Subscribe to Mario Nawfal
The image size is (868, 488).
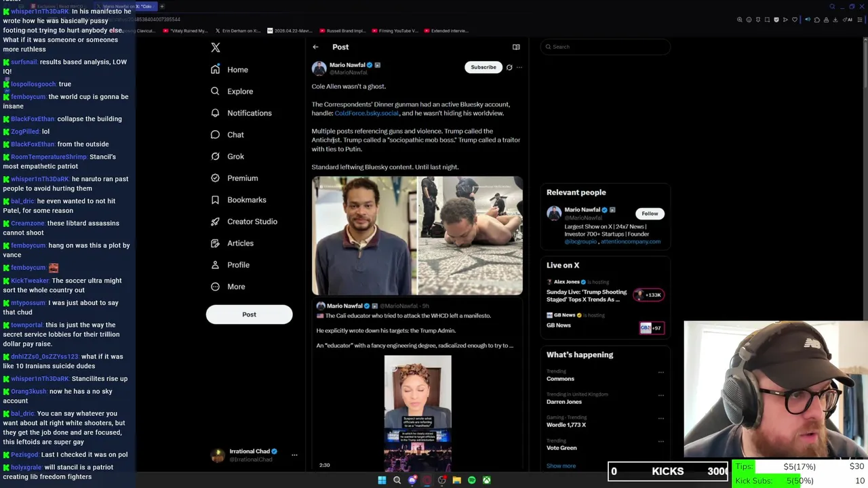click(484, 67)
